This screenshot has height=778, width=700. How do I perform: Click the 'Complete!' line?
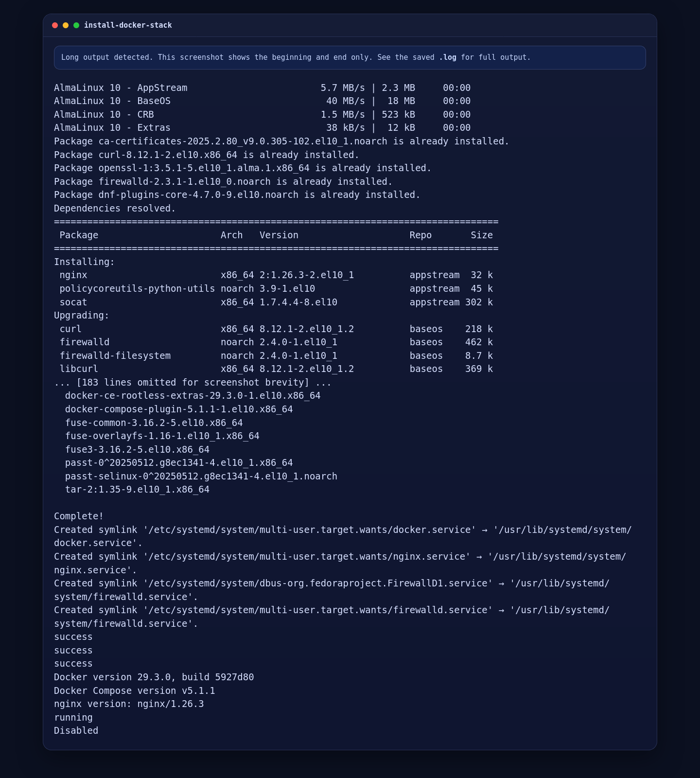click(79, 516)
